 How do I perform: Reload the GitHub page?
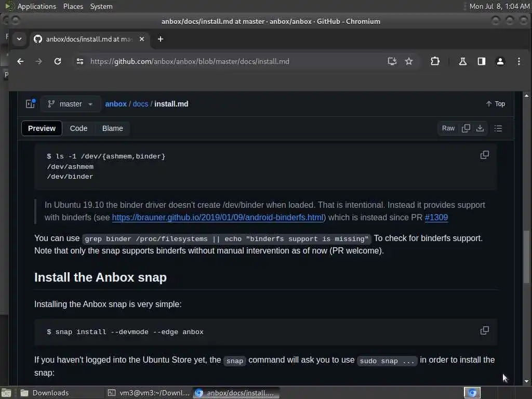coord(58,61)
